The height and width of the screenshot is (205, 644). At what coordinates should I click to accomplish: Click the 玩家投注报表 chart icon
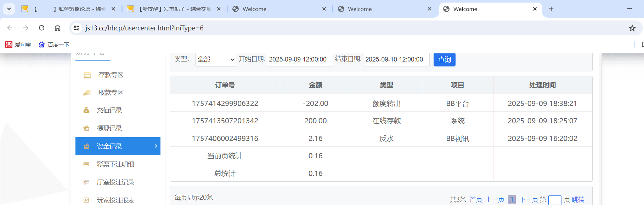(86, 200)
